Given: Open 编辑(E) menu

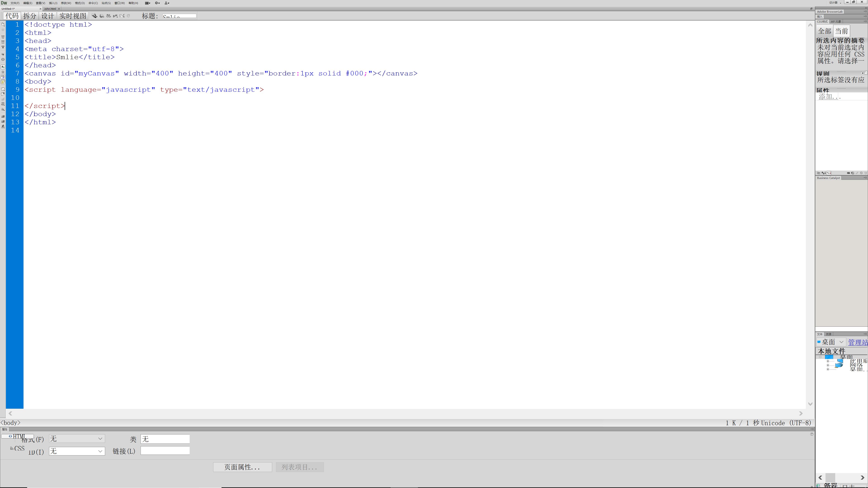Looking at the screenshot, I should pyautogui.click(x=28, y=3).
